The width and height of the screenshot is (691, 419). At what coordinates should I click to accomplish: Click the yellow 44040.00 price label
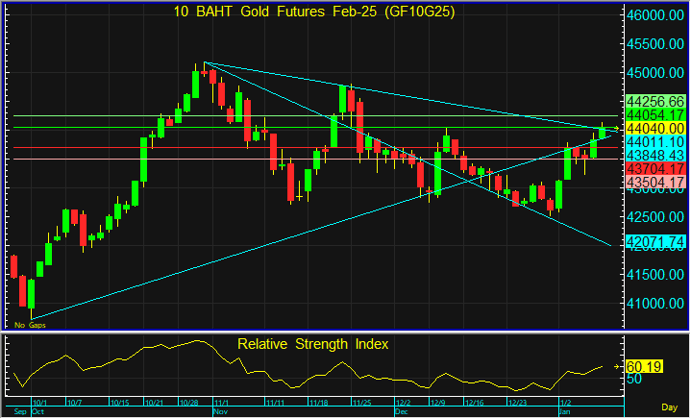point(654,129)
